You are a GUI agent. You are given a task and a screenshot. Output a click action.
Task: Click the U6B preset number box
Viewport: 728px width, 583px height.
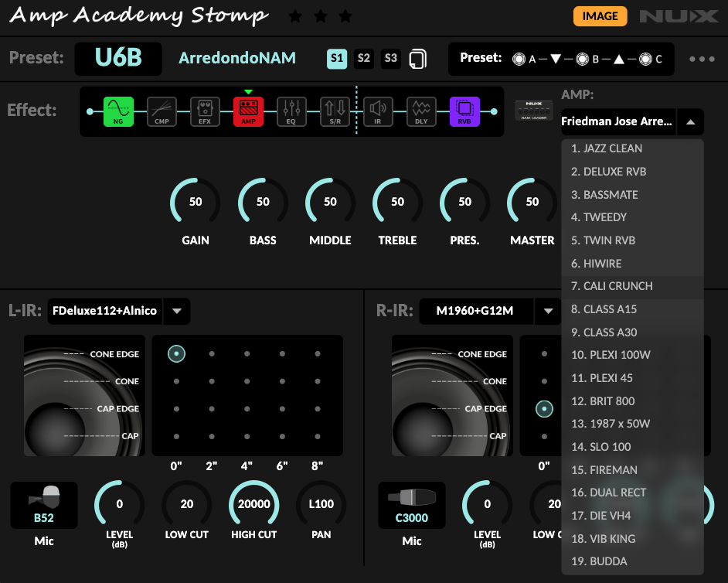click(118, 59)
